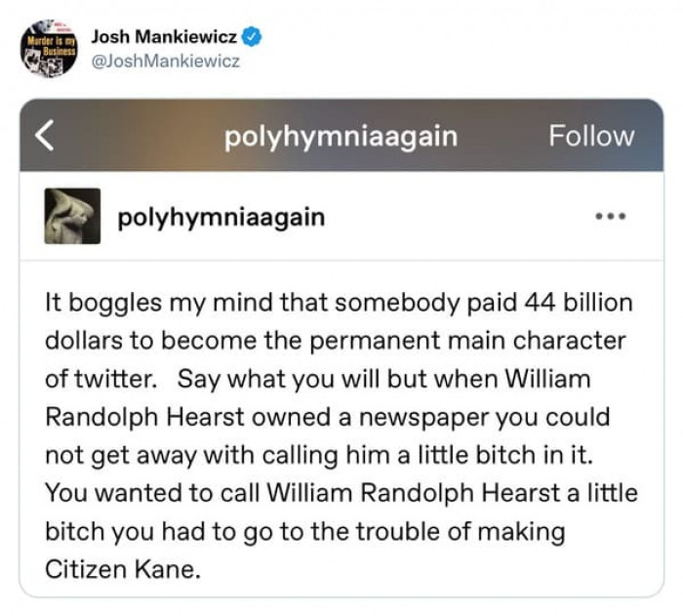The image size is (683, 616).
Task: Click the blue verified badge
Action: [x=252, y=38]
